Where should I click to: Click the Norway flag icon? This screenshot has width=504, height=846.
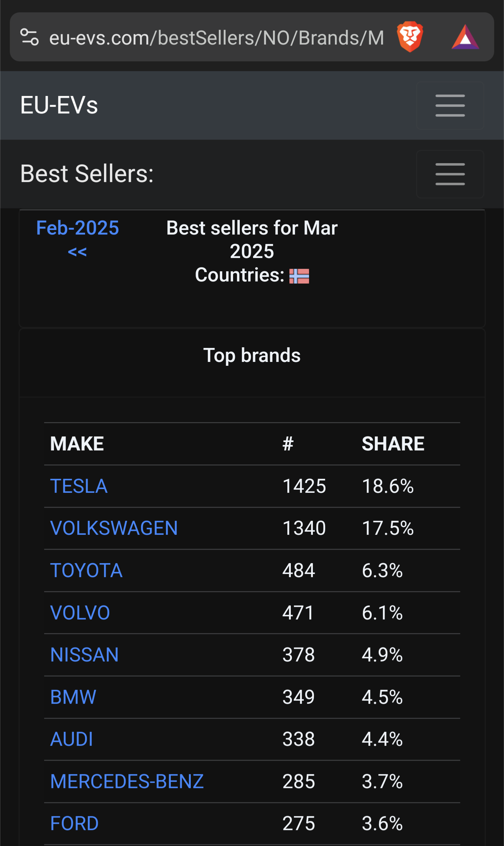pyautogui.click(x=299, y=276)
